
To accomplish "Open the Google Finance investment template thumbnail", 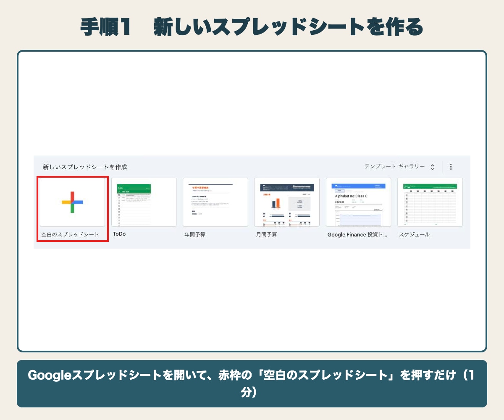I will 358,202.
